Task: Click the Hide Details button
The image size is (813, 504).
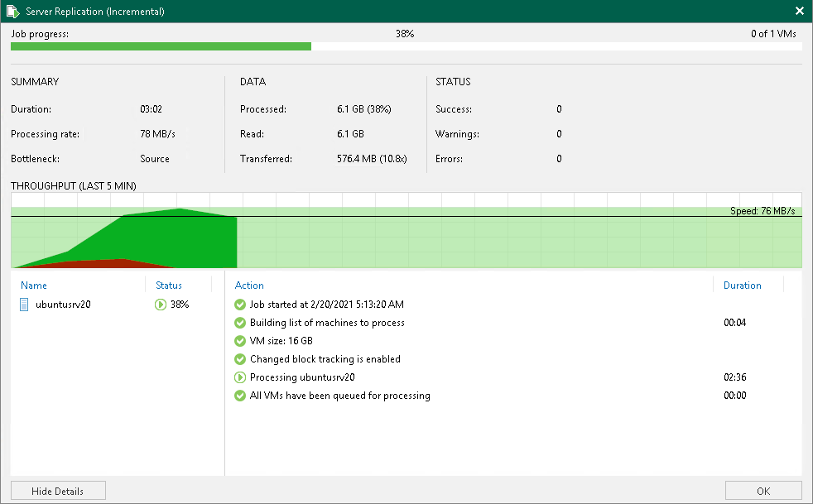Action: pyautogui.click(x=58, y=491)
